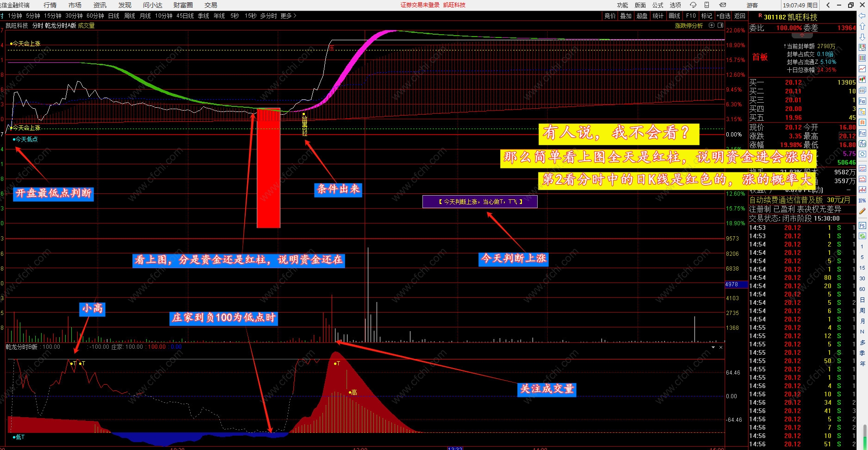This screenshot has width=868, height=450.
Task: Click +自选 to add to watchlist
Action: click(723, 16)
